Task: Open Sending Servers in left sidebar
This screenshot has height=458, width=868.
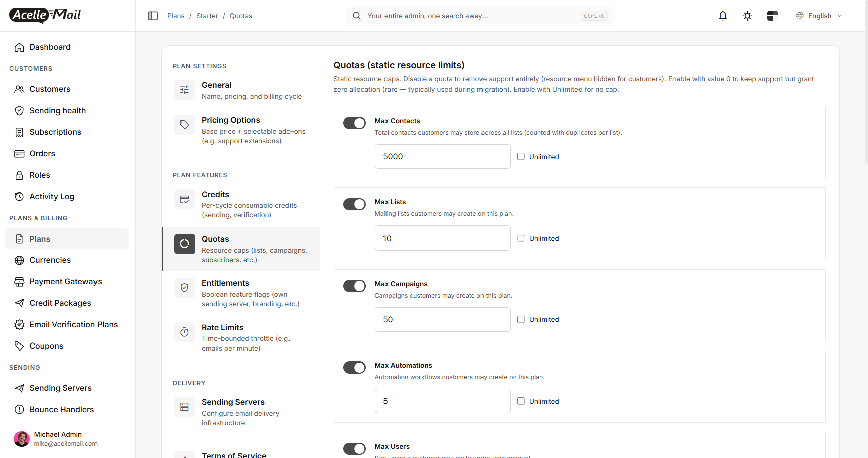Action: click(x=66, y=388)
